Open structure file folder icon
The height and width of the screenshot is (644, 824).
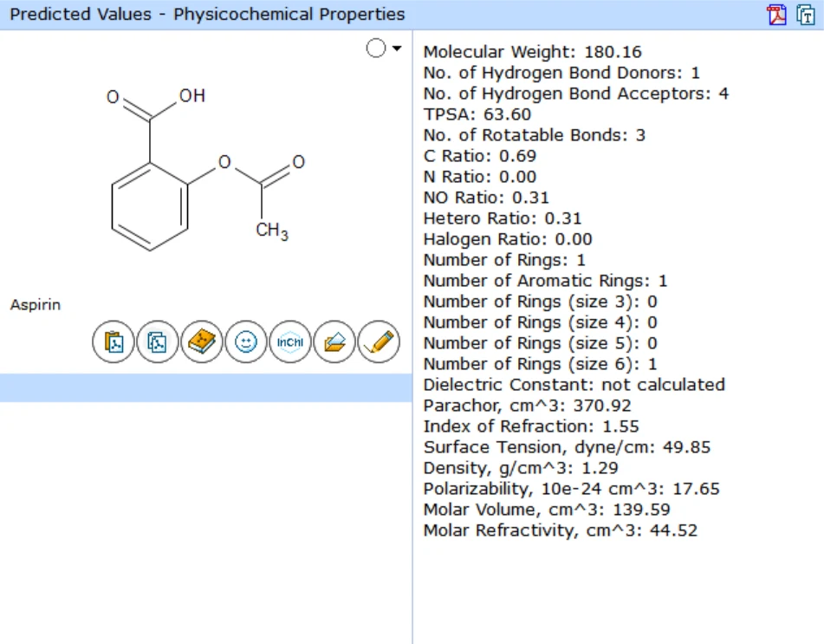[334, 342]
